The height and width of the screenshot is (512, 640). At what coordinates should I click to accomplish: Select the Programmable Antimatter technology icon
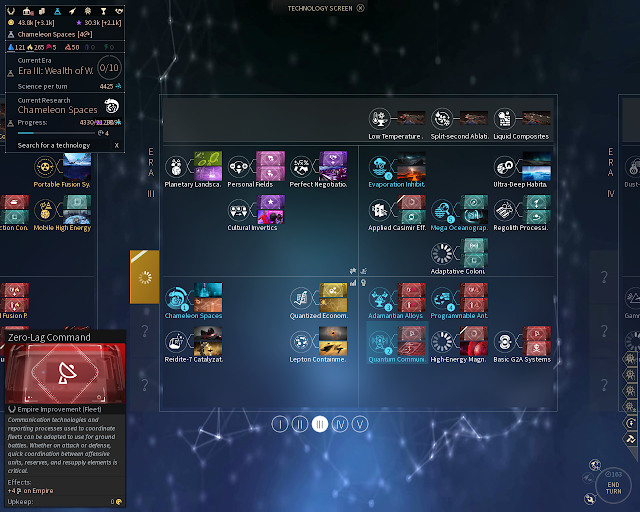click(x=442, y=298)
